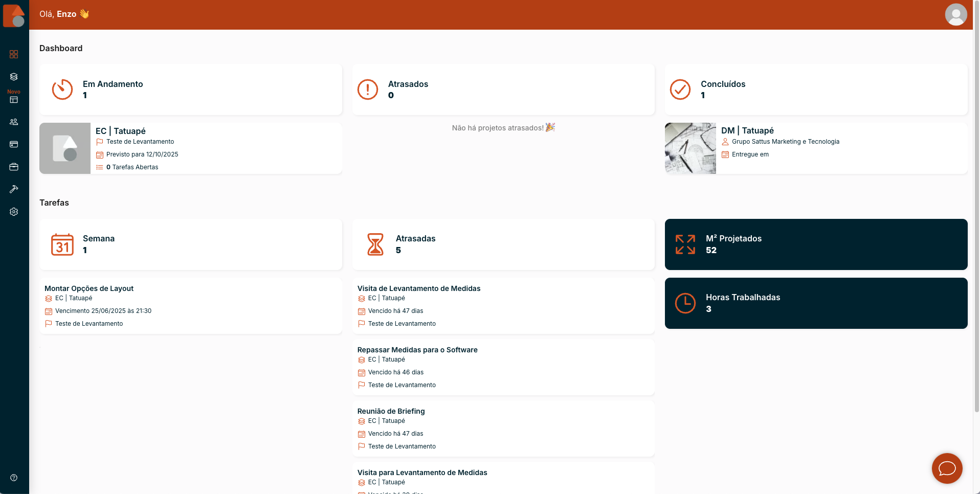This screenshot has height=494, width=980.
Task: Open task Visita de Levantamento de Medidas
Action: [503, 305]
